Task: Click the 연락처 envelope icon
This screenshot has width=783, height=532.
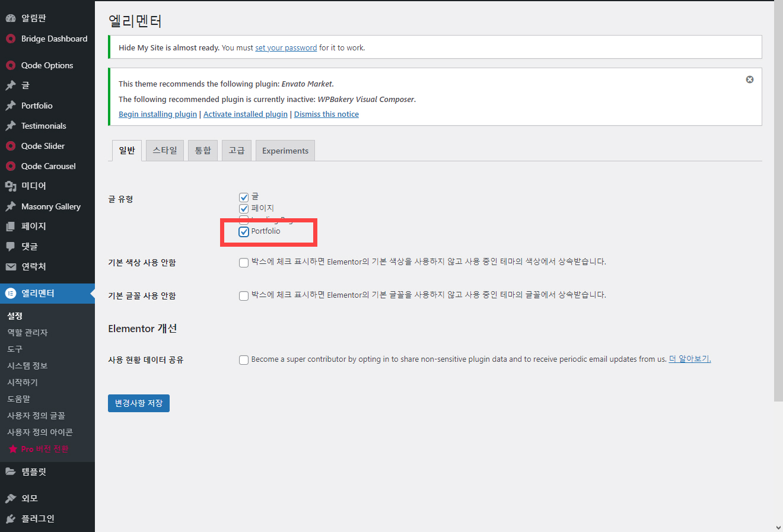Action: coord(11,267)
